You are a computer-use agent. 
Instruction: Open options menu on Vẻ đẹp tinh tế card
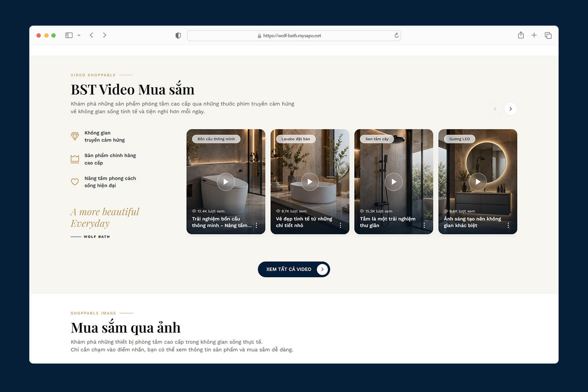pyautogui.click(x=340, y=225)
